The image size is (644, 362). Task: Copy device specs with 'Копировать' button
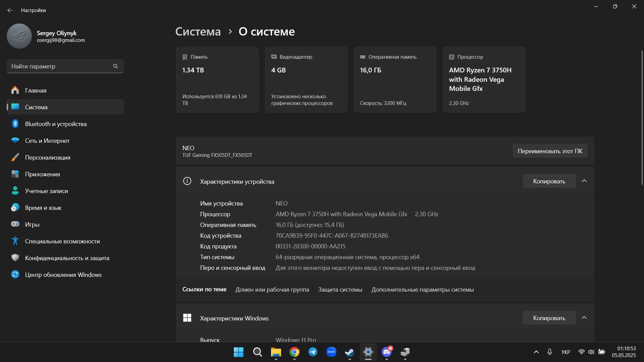point(549,181)
